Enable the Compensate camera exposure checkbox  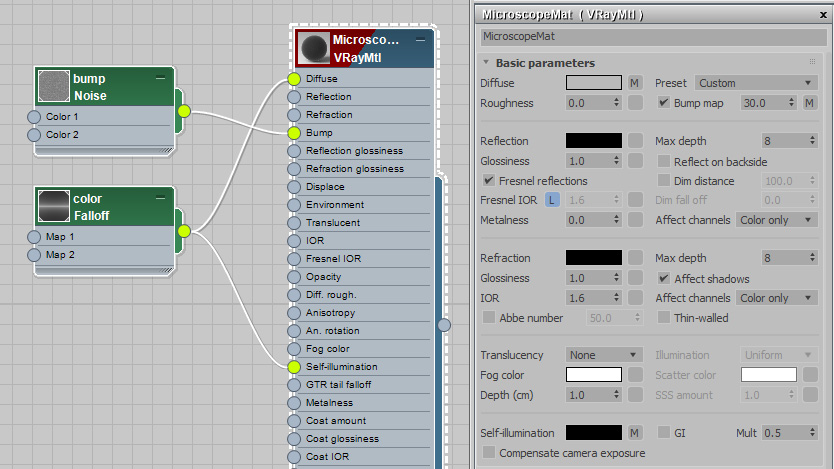(489, 453)
